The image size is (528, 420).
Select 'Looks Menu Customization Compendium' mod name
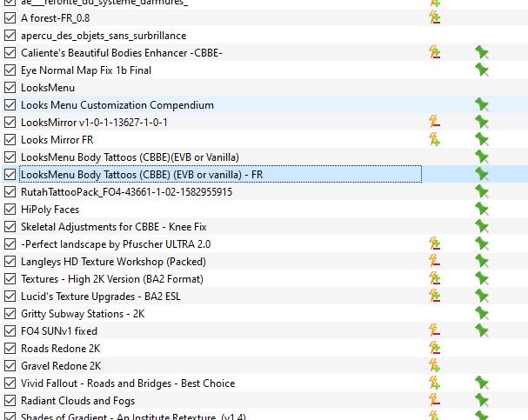(x=117, y=105)
